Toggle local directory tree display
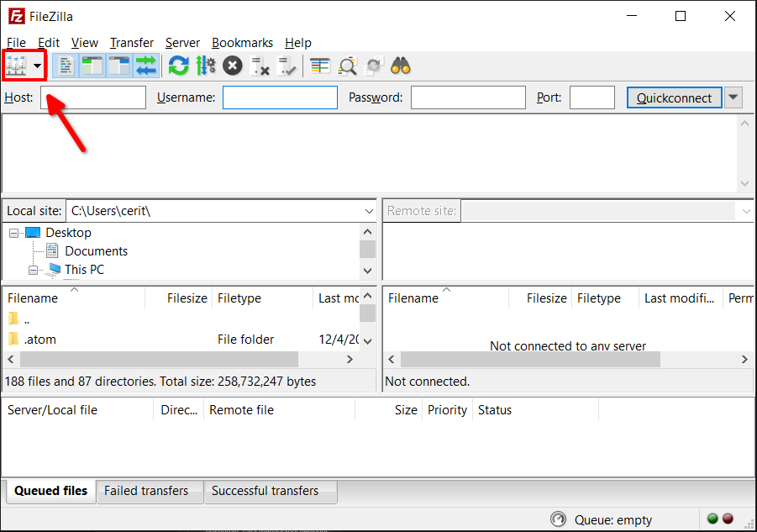The width and height of the screenshot is (757, 532). tap(92, 66)
